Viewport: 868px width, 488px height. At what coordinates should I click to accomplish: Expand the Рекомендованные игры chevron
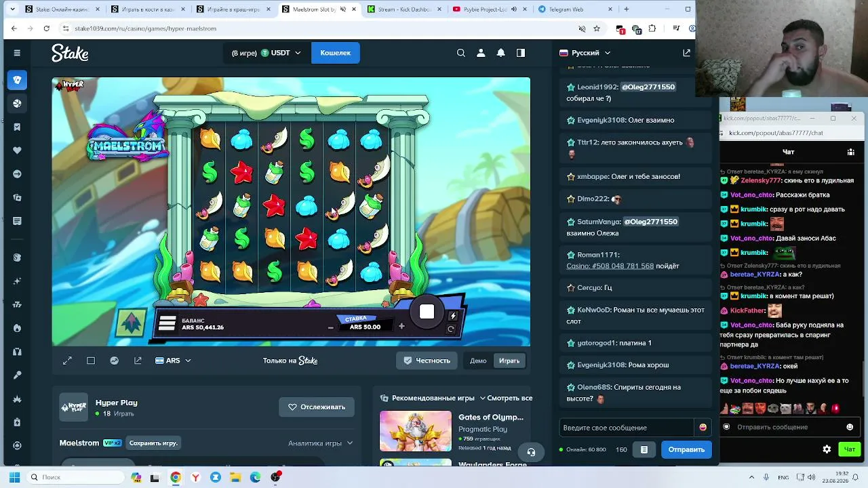click(483, 398)
